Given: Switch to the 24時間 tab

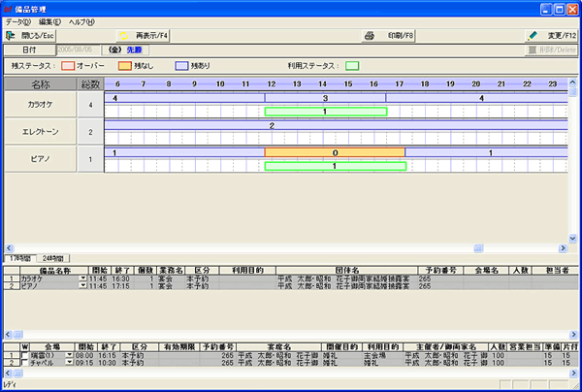Looking at the screenshot, I should 53,258.
